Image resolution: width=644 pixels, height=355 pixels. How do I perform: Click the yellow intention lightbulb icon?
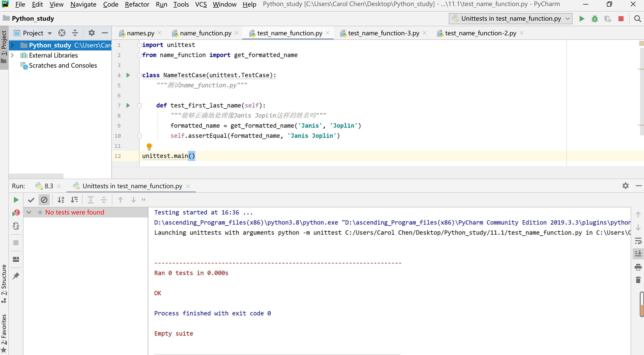pyautogui.click(x=149, y=146)
